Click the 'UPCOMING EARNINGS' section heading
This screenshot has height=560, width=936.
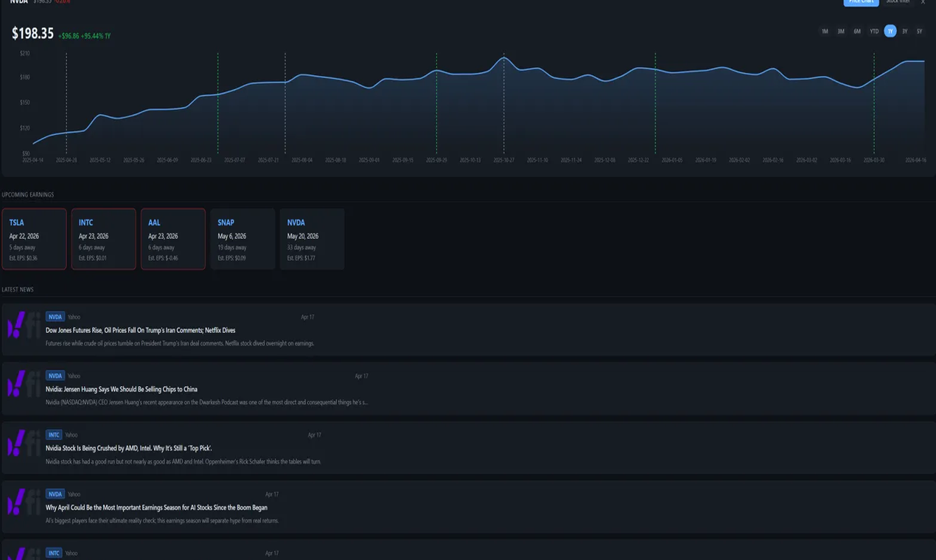[x=28, y=195]
